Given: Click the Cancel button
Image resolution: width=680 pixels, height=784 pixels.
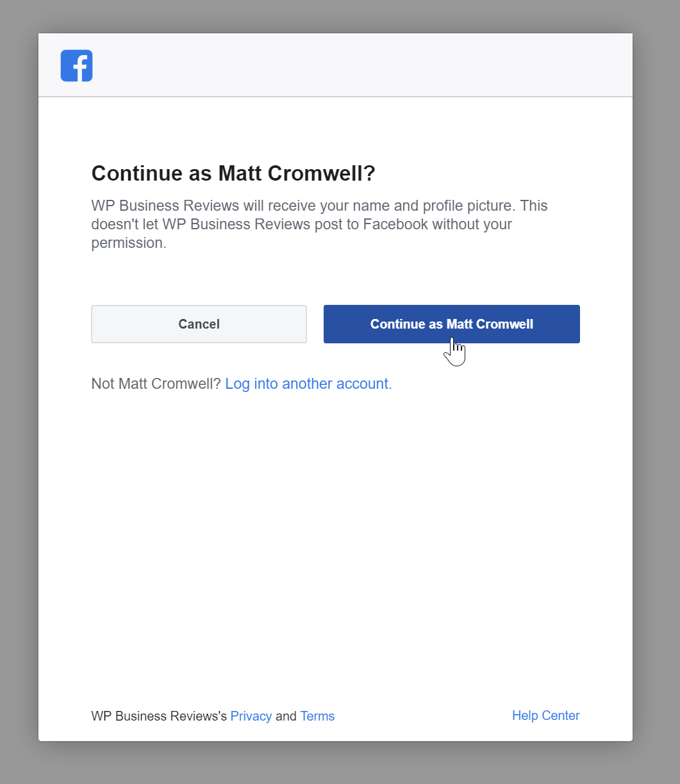Looking at the screenshot, I should (199, 324).
